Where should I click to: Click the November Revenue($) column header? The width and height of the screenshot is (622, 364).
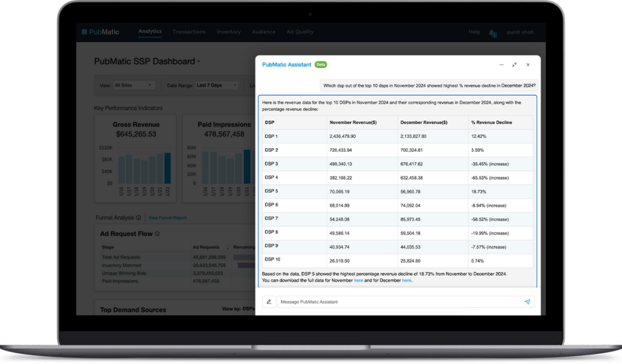(353, 123)
